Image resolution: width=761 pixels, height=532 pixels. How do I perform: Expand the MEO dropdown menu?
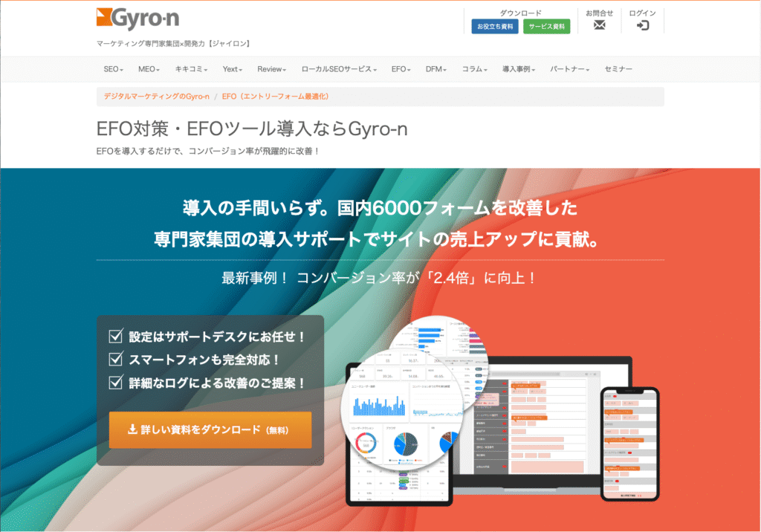tap(149, 69)
